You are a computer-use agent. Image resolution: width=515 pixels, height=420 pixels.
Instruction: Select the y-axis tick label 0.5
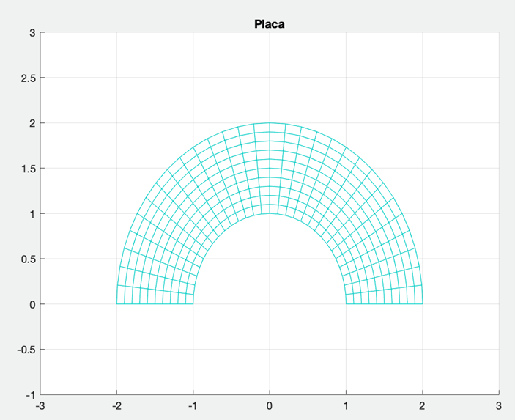[28, 259]
